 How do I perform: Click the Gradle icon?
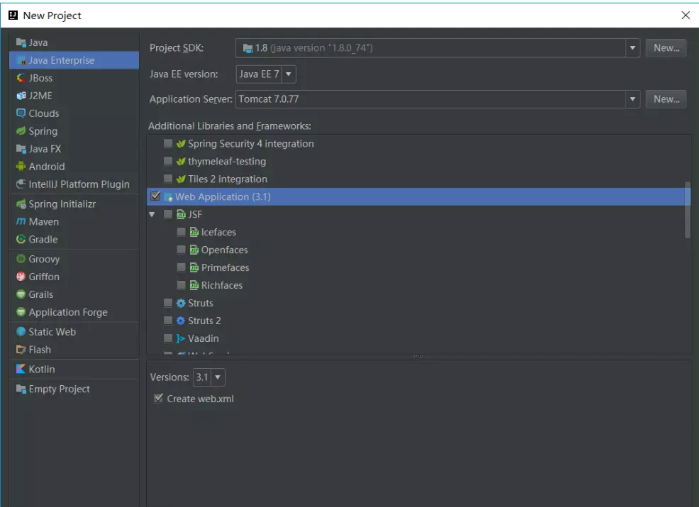(21, 239)
